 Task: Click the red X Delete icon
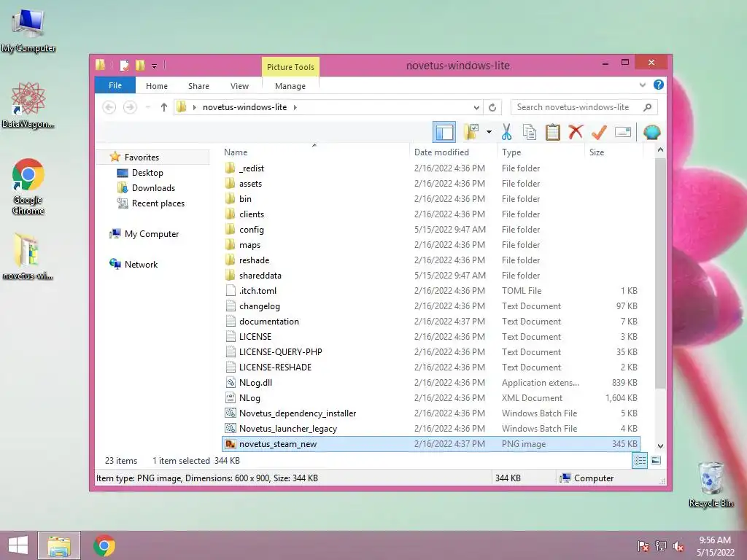(x=576, y=132)
